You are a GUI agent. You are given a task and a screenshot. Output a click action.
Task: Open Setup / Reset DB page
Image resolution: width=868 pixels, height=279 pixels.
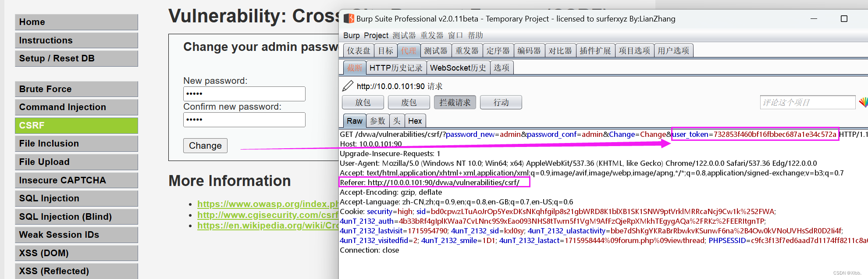pyautogui.click(x=76, y=58)
